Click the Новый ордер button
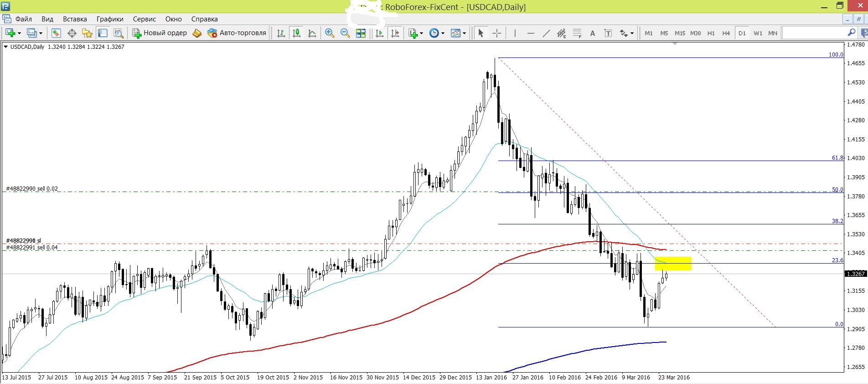868x384 pixels. point(160,33)
